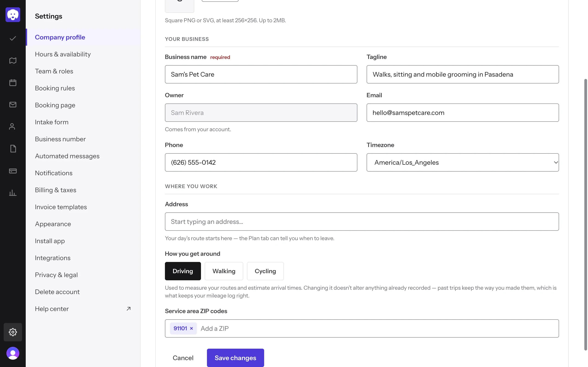Open the calendar icon in sidebar
Viewport: 588px width, 367px height.
[13, 83]
